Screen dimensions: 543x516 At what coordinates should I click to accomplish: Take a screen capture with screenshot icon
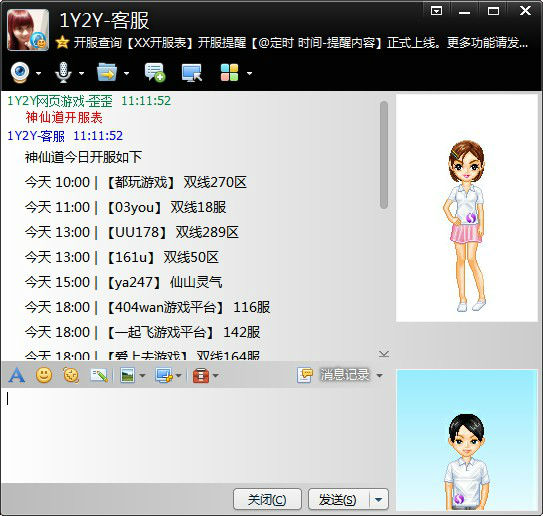pyautogui.click(x=164, y=375)
